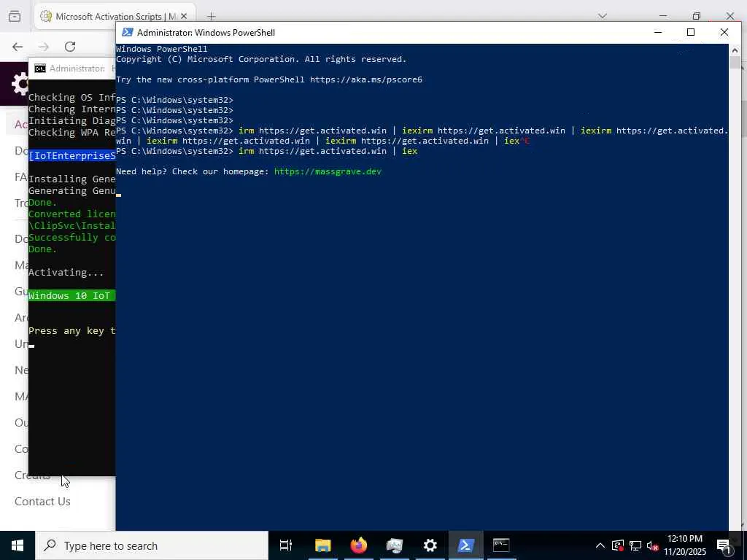Click the PowerShell scrollbar up arrow

point(735,50)
